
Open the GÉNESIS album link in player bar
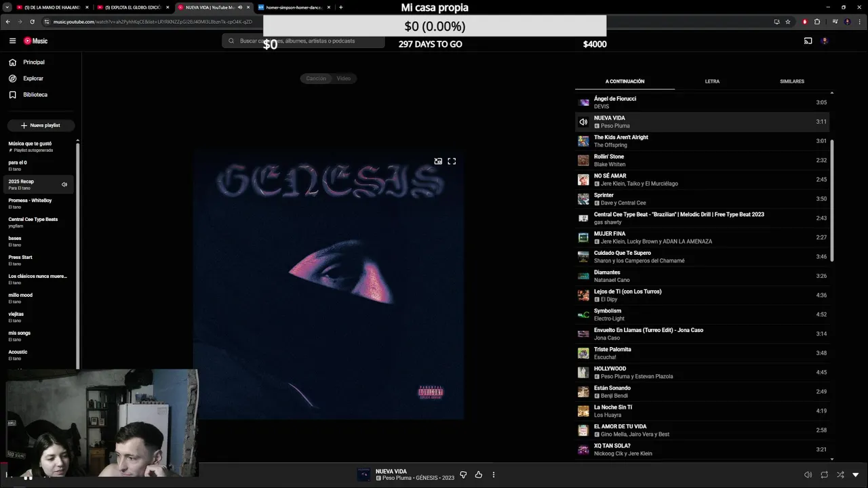[427, 479]
